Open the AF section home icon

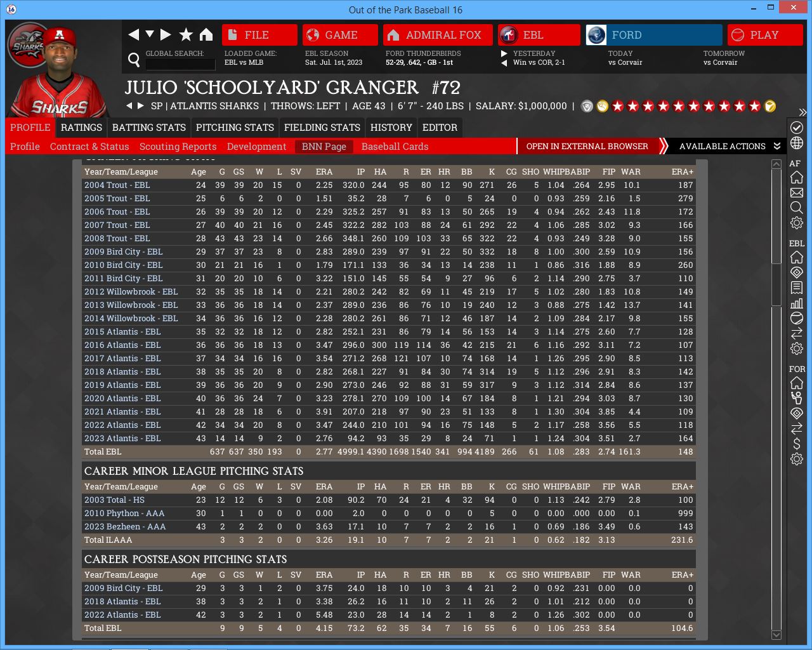(x=797, y=177)
